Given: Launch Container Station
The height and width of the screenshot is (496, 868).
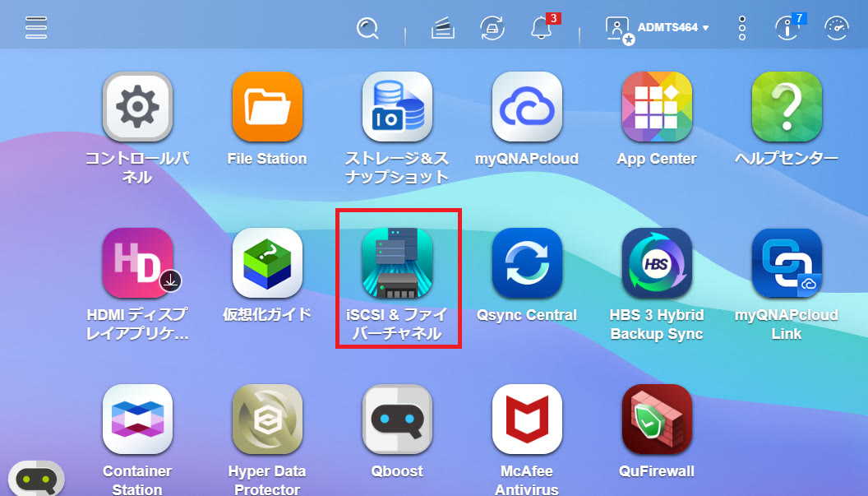Looking at the screenshot, I should (x=137, y=419).
